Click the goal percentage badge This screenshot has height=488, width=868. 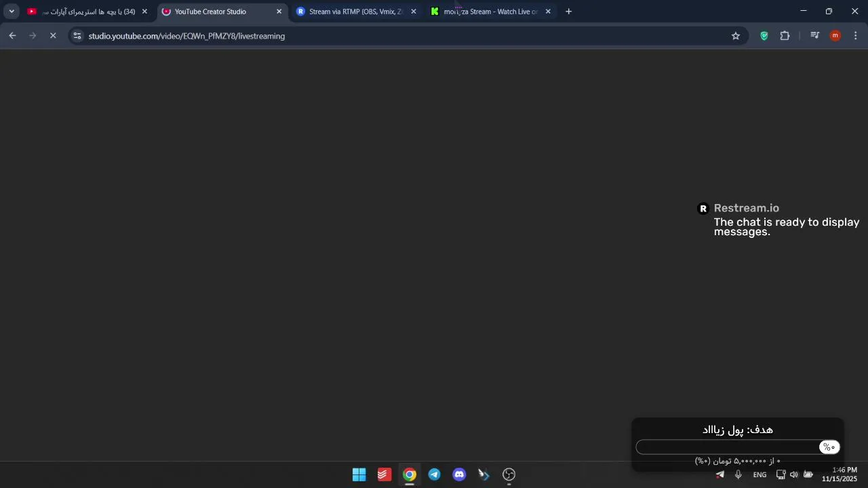point(829,447)
